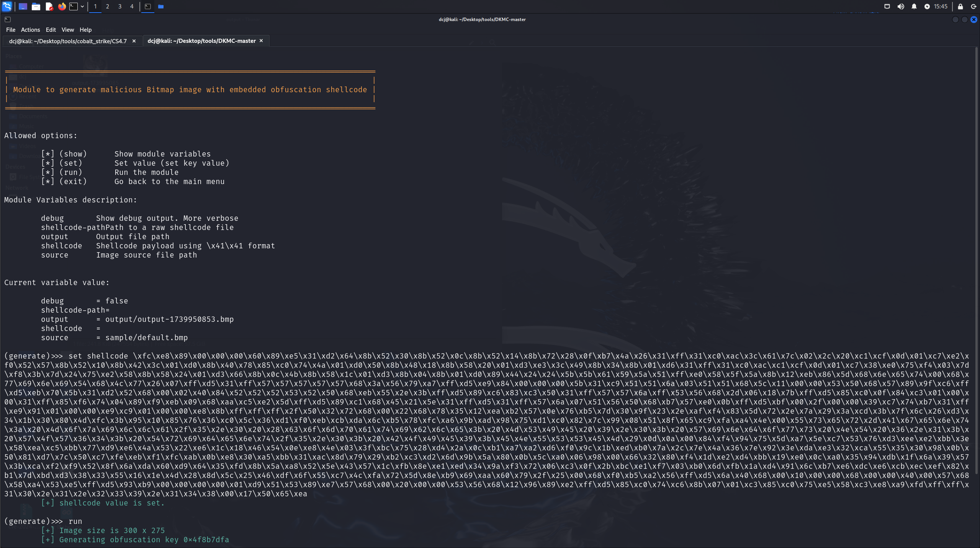Click the terminal vertical scrollbar
Image resolution: width=980 pixels, height=548 pixels.
tap(977, 261)
